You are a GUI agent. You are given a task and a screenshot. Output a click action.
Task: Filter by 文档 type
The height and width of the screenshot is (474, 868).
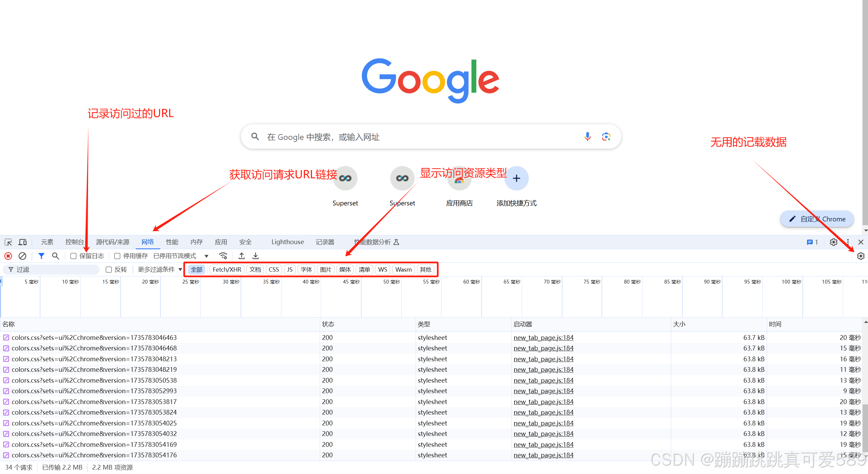tap(255, 270)
